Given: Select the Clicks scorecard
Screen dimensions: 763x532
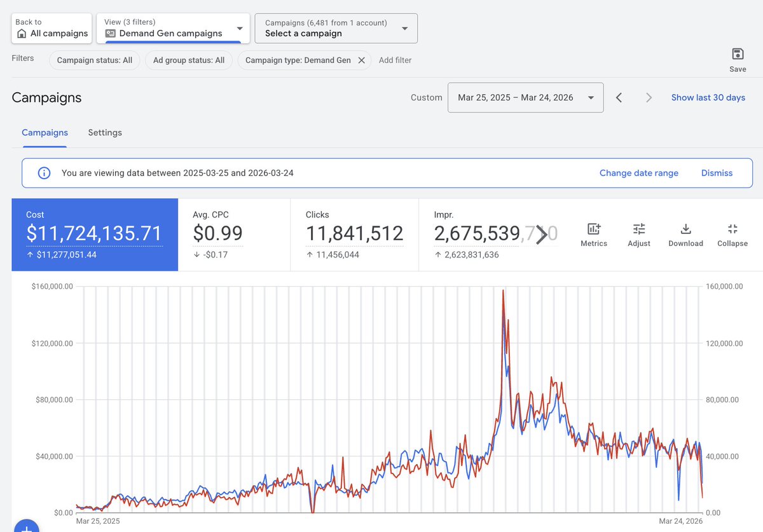Looking at the screenshot, I should [x=354, y=235].
